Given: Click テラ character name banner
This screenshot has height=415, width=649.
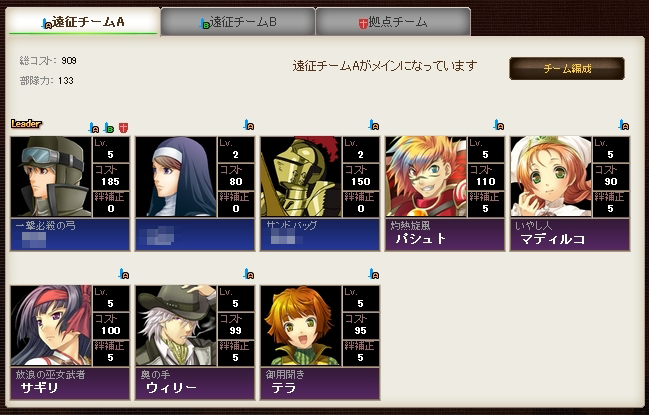Looking at the screenshot, I should tap(320, 384).
